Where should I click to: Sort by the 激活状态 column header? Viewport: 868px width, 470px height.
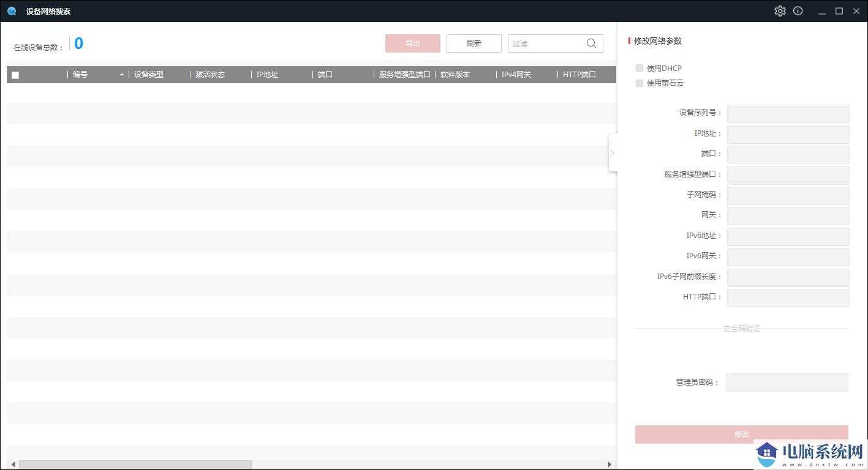point(210,75)
